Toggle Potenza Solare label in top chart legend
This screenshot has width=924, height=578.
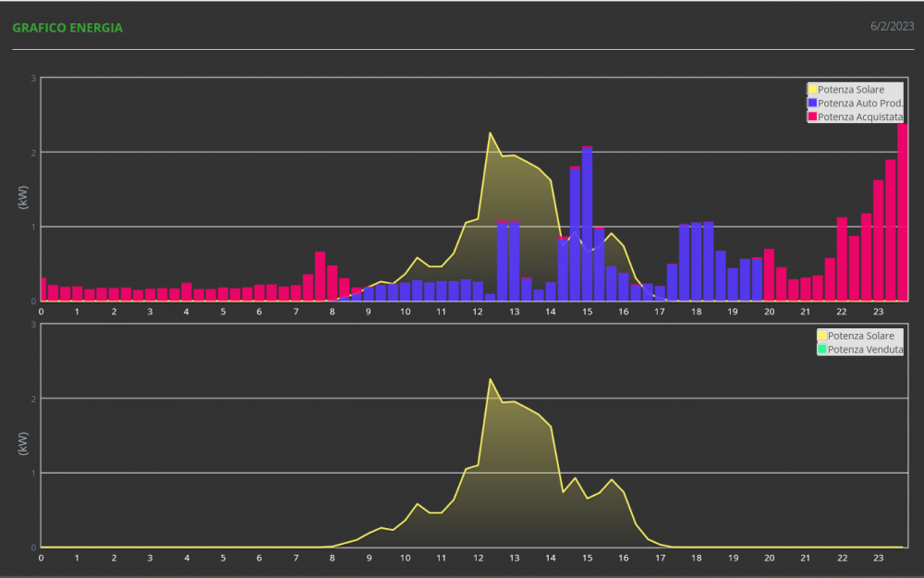850,90
